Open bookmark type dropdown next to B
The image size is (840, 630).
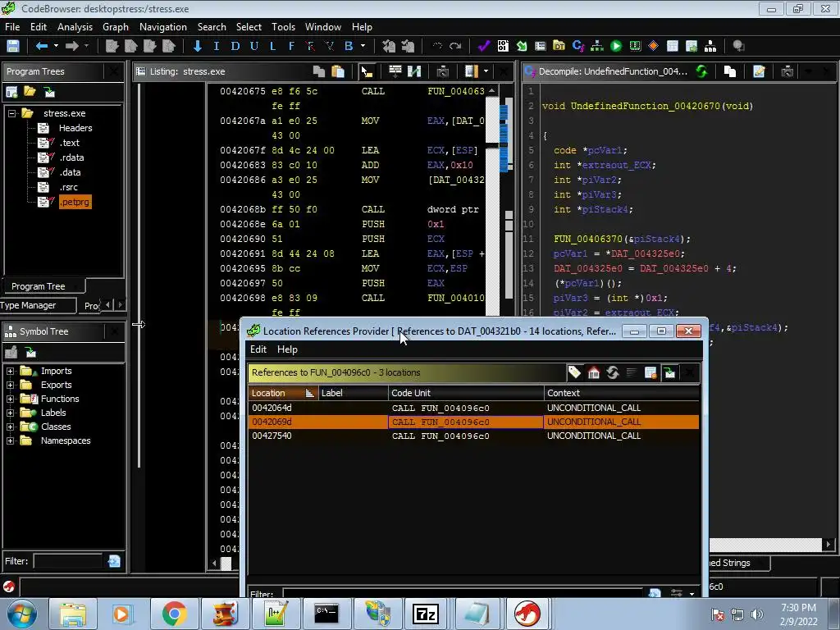coord(363,46)
